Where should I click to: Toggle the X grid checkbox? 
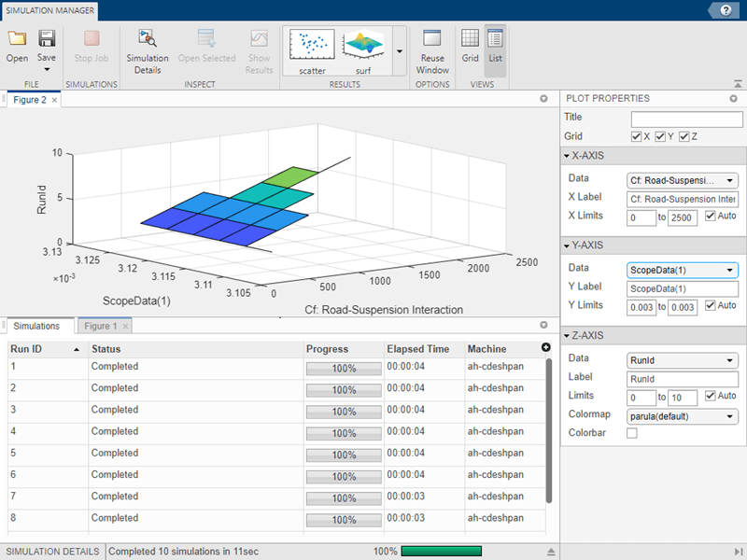pyautogui.click(x=637, y=137)
